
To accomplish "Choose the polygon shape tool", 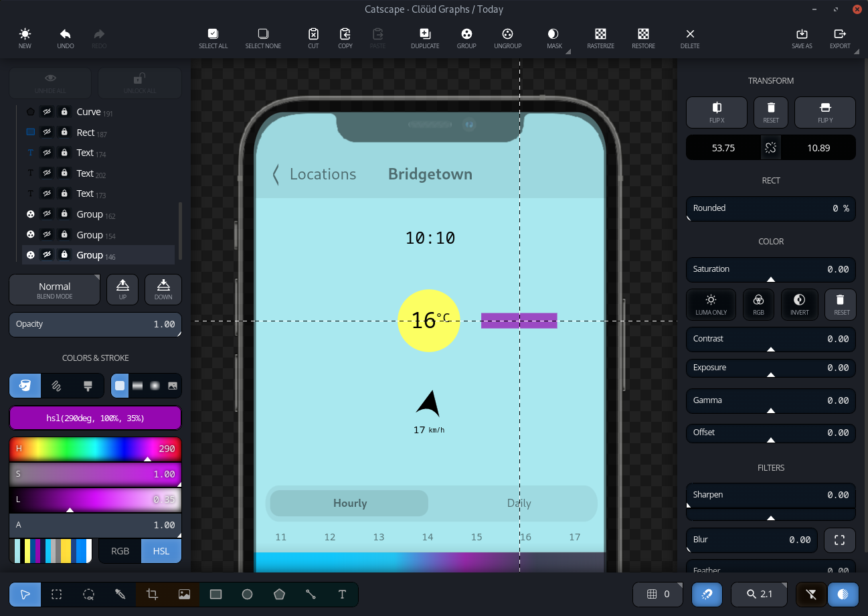I will pos(279,595).
